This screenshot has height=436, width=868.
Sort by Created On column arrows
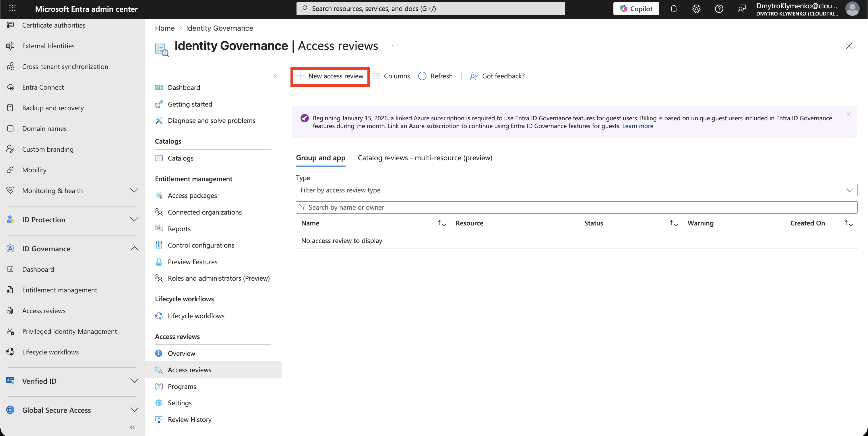point(848,223)
